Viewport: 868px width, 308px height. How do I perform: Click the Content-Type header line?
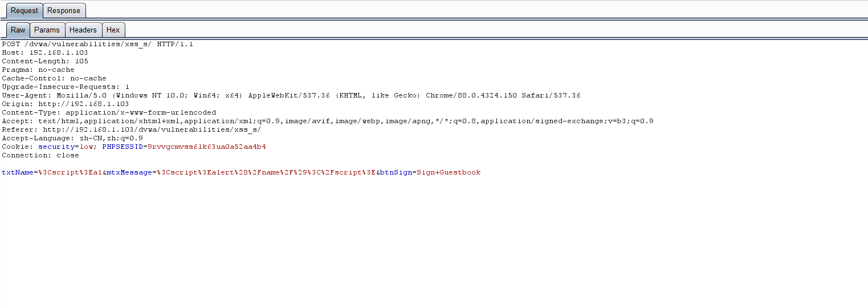pos(109,112)
